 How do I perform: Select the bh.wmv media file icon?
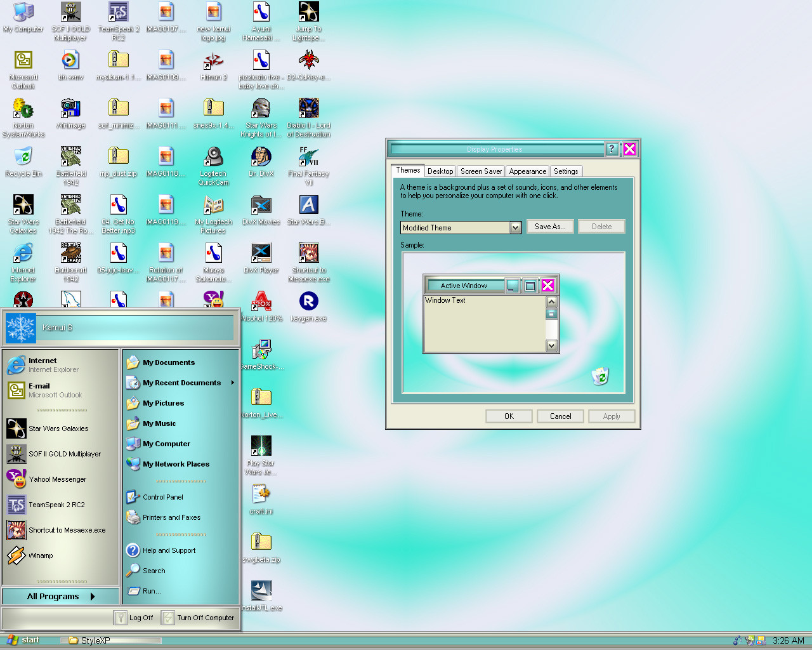click(71, 65)
